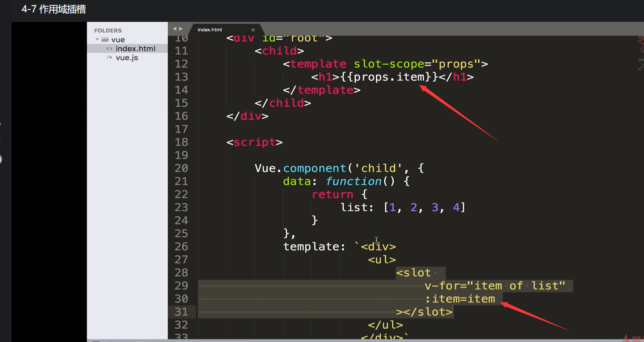Click line number 26 in the gutter
This screenshot has width=644, height=342.
[x=181, y=247]
